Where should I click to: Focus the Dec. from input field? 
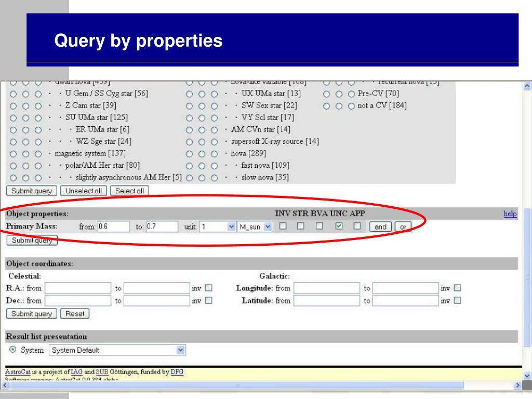click(x=78, y=301)
